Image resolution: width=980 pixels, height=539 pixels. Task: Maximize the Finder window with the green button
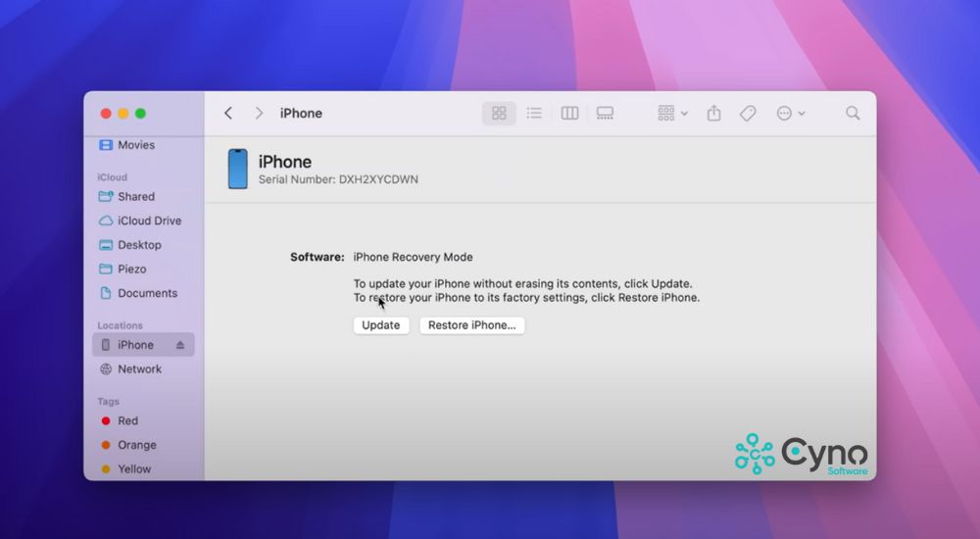click(x=140, y=113)
